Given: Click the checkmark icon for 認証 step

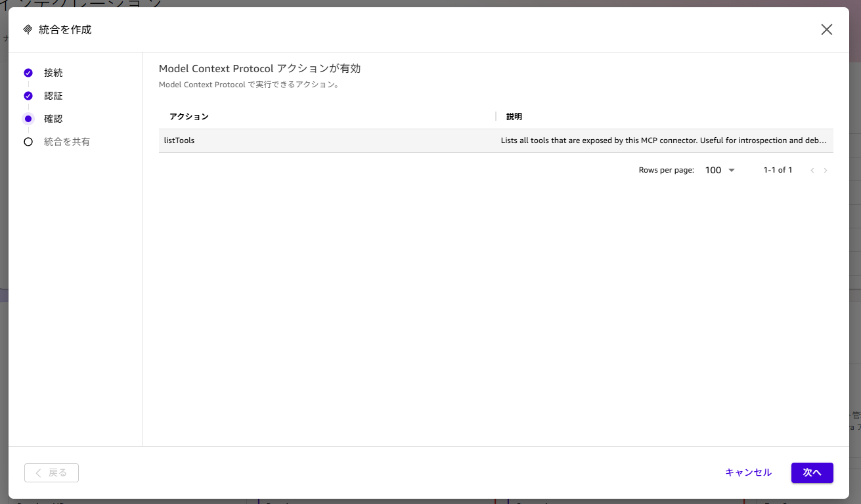Looking at the screenshot, I should pyautogui.click(x=28, y=96).
